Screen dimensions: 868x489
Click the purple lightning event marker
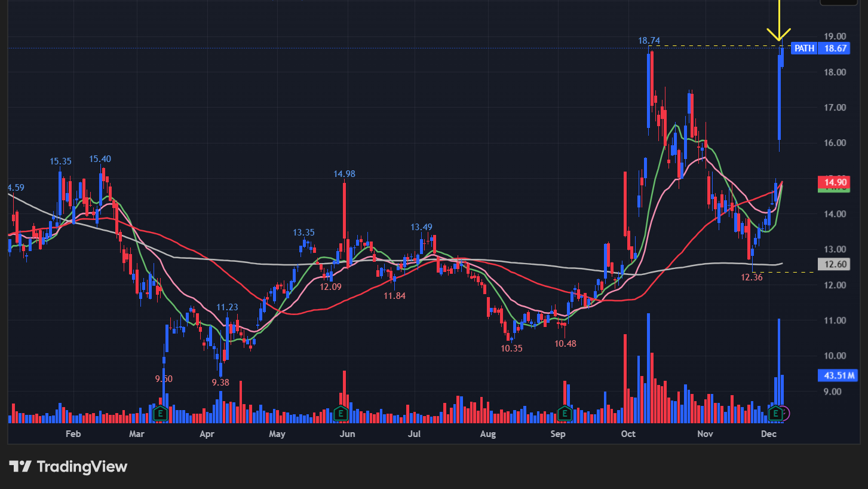coord(784,412)
